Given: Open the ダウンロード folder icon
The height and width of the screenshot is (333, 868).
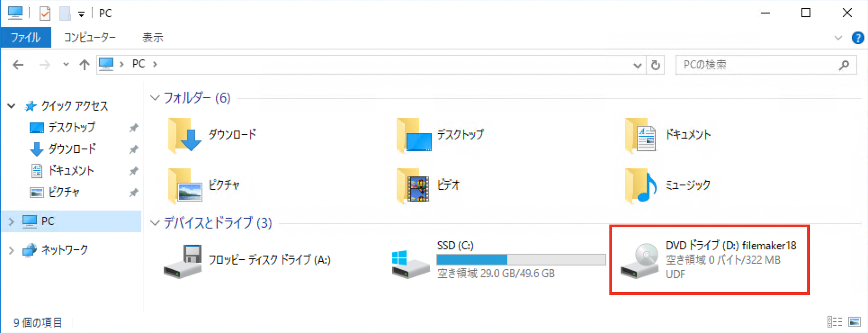Looking at the screenshot, I should [x=184, y=135].
